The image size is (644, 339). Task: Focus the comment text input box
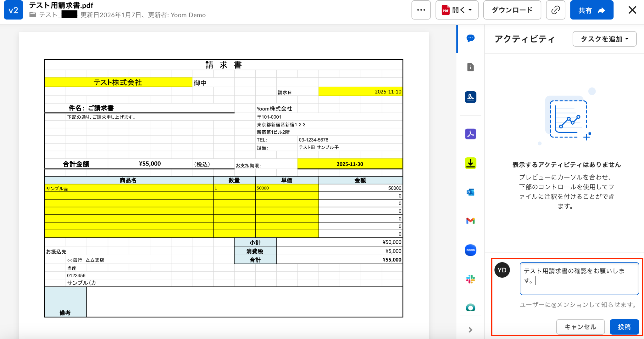(579, 279)
